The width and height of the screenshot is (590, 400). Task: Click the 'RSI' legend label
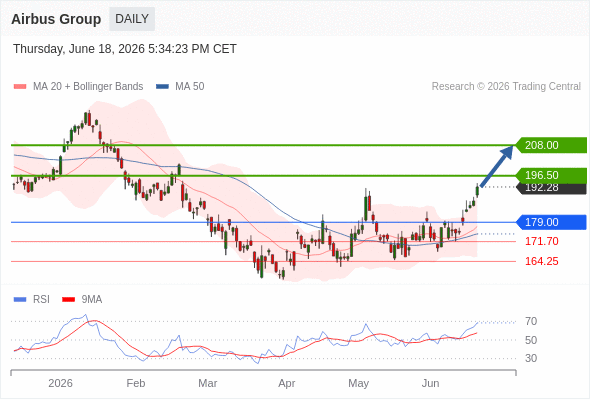pos(41,300)
